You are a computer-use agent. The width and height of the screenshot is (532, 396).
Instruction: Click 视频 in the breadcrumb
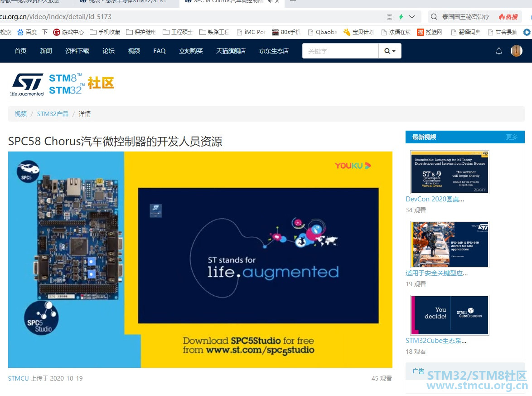pos(20,114)
